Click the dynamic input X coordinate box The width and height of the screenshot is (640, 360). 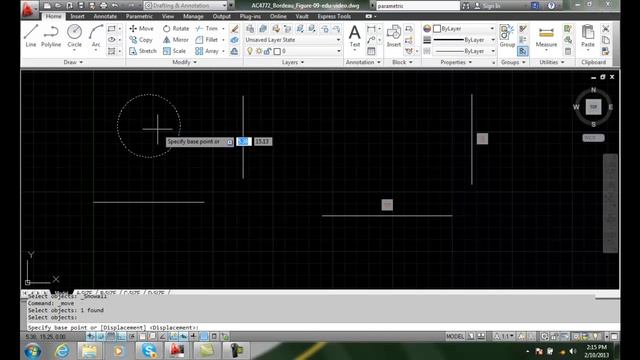(x=244, y=142)
